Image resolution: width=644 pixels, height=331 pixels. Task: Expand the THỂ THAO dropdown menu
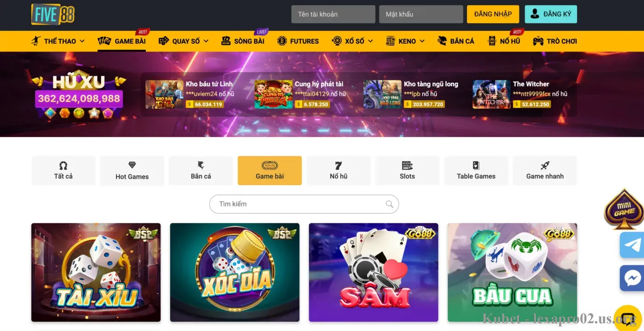[58, 41]
